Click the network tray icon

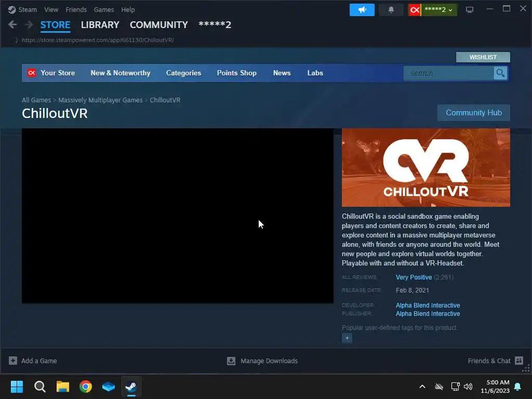455,387
